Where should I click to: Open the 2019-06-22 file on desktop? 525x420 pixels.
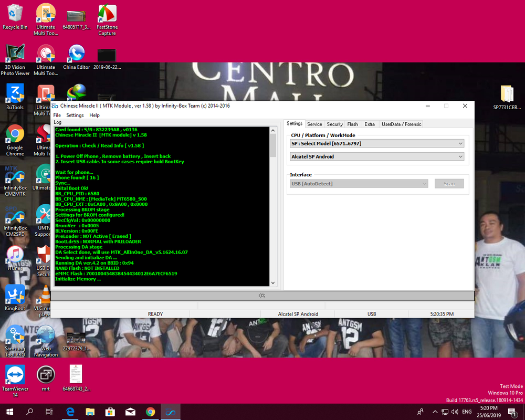(x=107, y=59)
